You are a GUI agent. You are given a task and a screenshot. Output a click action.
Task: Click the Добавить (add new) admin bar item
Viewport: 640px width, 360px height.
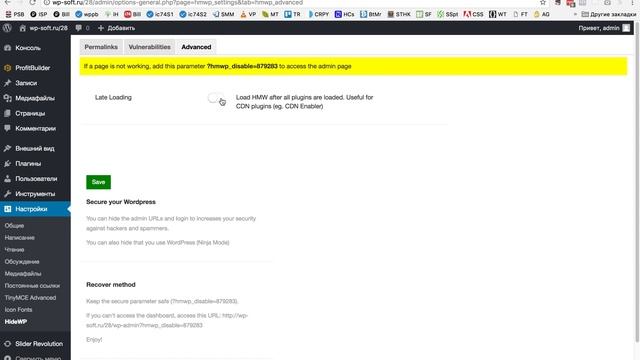coord(116,28)
